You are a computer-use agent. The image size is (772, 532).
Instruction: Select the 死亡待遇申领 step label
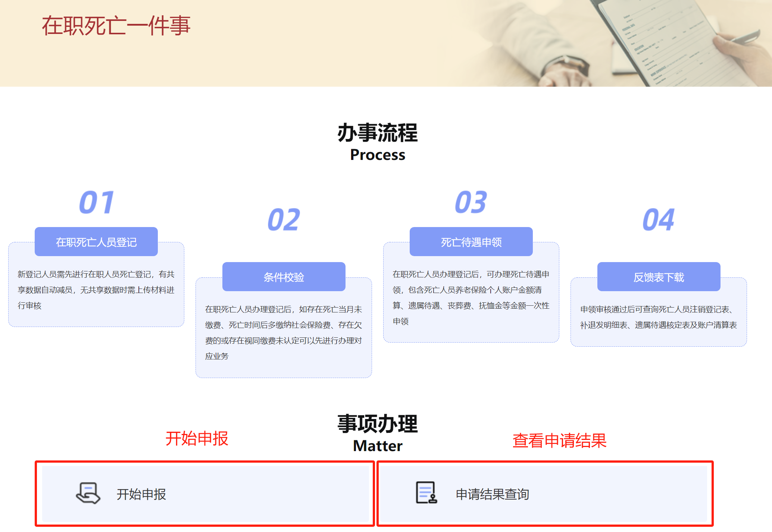click(471, 242)
